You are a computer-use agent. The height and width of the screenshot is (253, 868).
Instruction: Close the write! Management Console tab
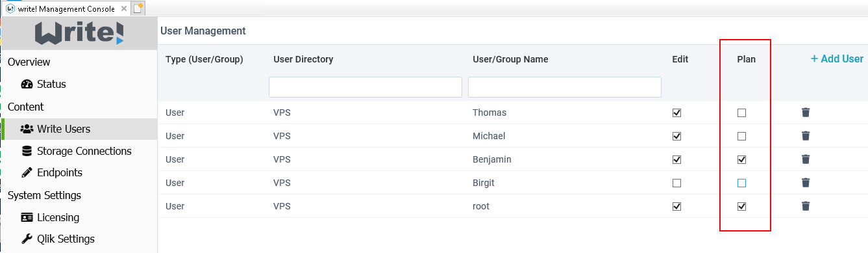[x=124, y=8]
